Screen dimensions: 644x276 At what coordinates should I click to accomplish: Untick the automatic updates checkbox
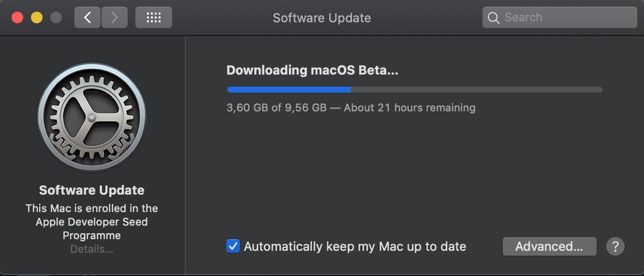(x=233, y=246)
